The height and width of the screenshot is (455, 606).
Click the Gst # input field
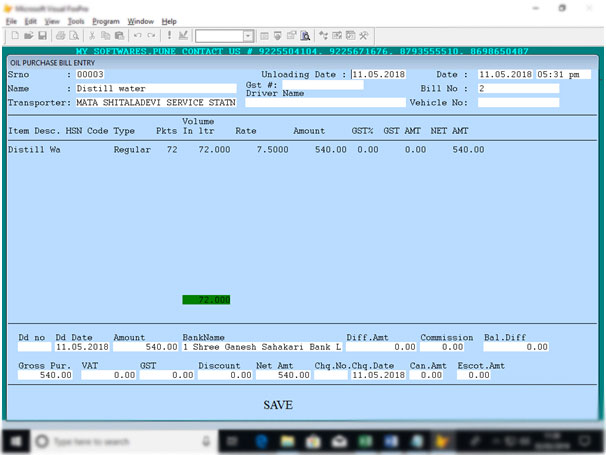[x=323, y=85]
